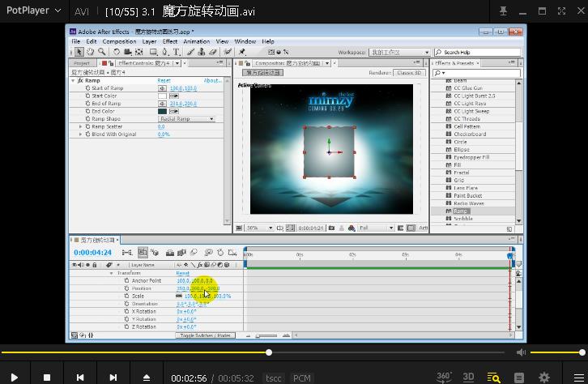588x384 pixels.
Task: Open the Workspace dropdown
Action: (x=399, y=52)
